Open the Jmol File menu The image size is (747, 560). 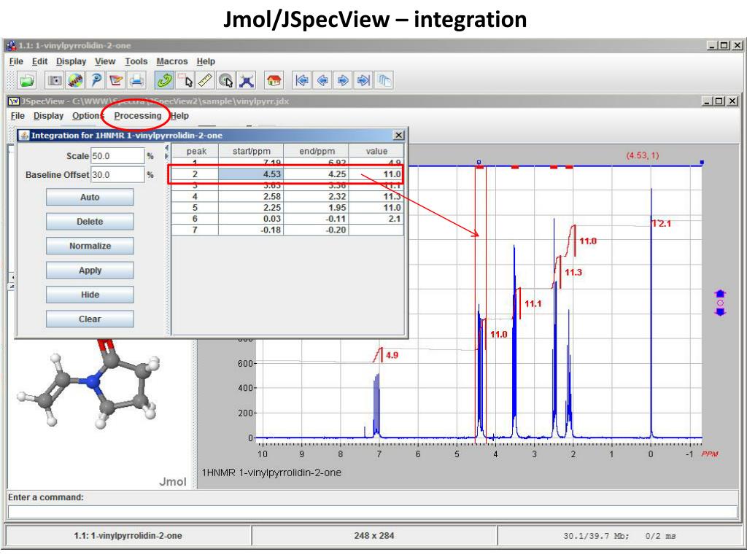[16, 61]
